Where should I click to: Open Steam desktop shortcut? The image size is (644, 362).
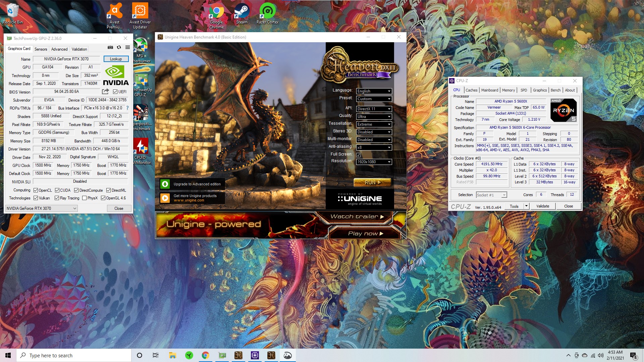pos(242,13)
